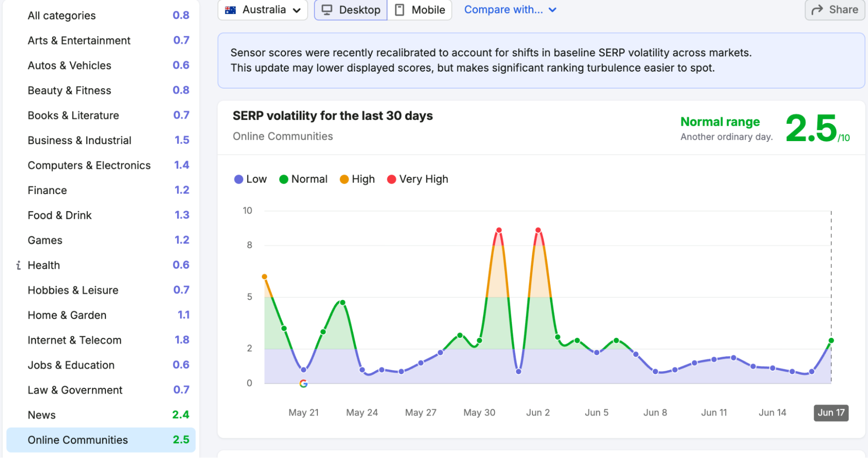The image size is (868, 458).
Task: Select the News category
Action: point(101,415)
